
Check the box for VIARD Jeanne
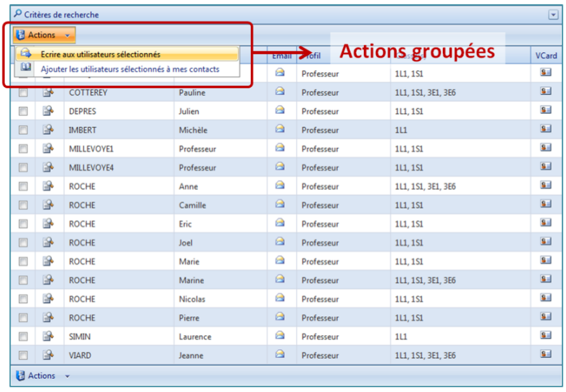tap(23, 356)
